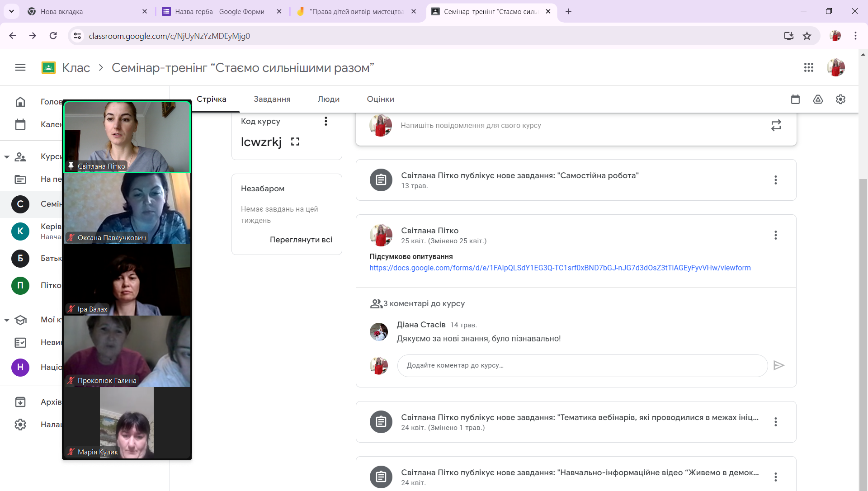
Task: Click the page vertical scrollbar
Action: click(863, 316)
